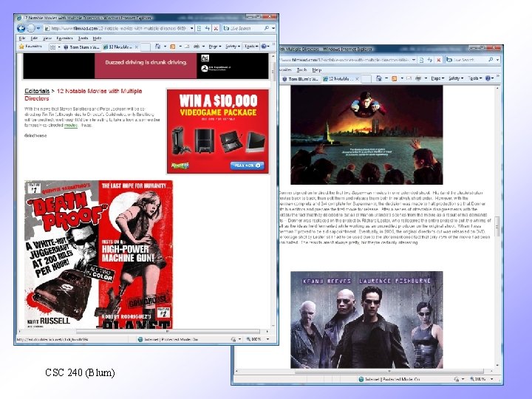Viewport: 532px width, 399px height.
Task: Click the Buzzed driving banner ad
Action: point(146,66)
